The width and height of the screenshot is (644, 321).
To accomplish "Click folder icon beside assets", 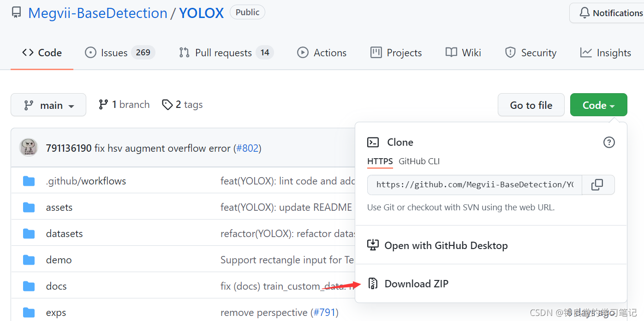I will pos(29,207).
